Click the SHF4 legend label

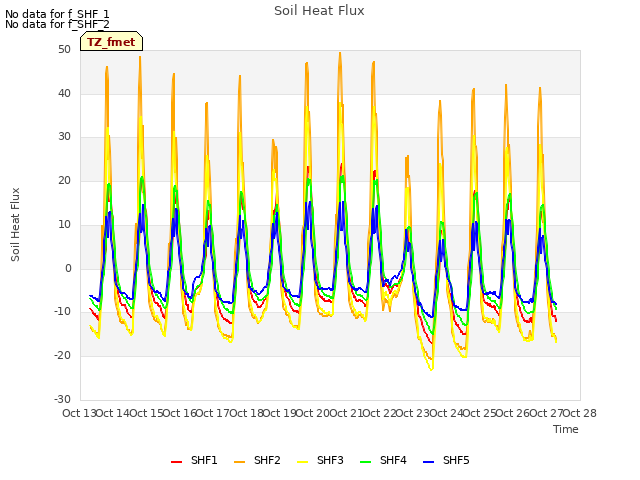(x=393, y=460)
